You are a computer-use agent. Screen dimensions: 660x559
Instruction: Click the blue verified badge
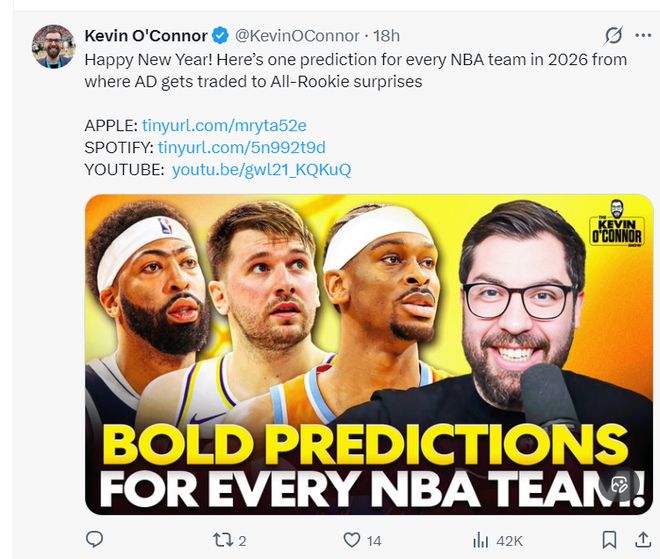click(221, 36)
